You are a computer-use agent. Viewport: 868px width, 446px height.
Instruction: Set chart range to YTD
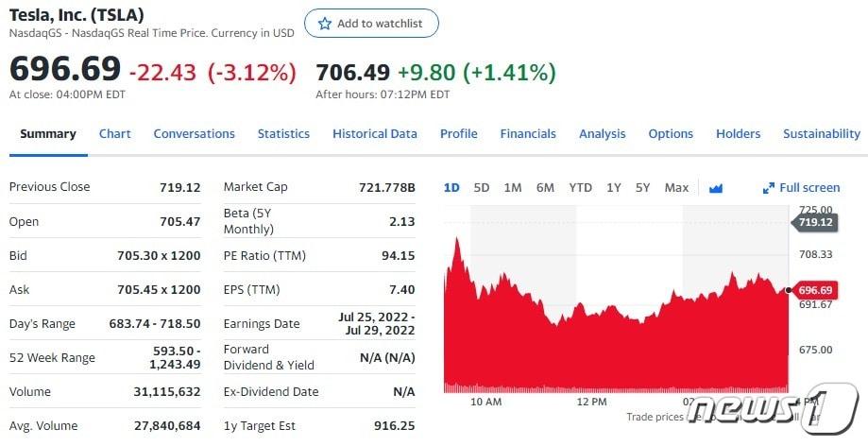click(580, 188)
